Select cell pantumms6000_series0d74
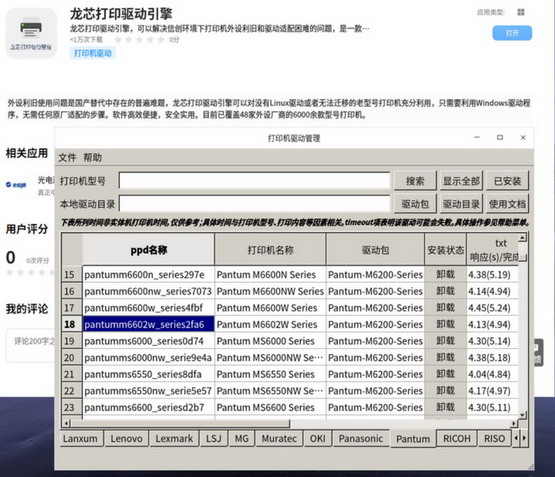 (x=148, y=341)
